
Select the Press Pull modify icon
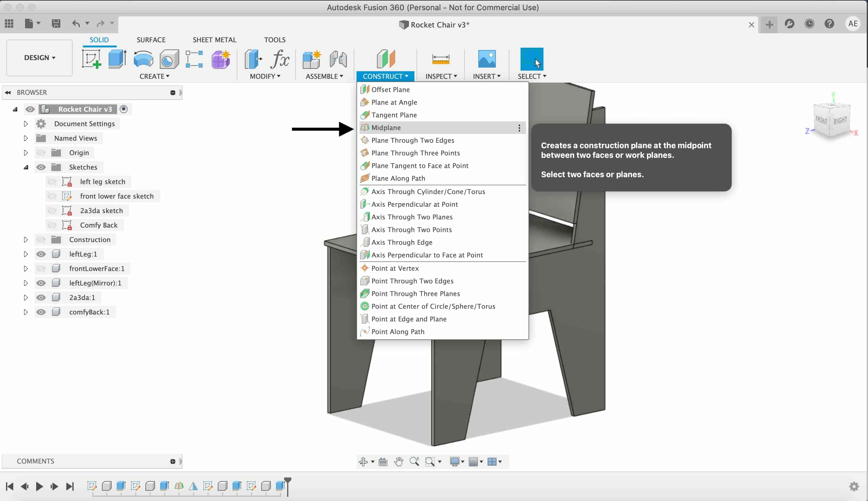click(253, 59)
